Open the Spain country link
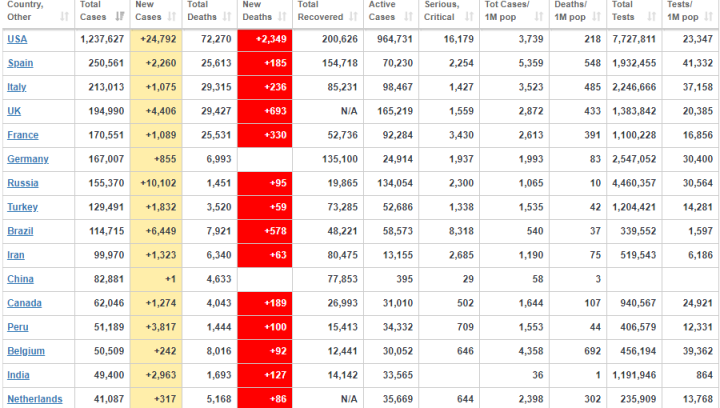Viewport: 720px width, 408px height. click(20, 63)
